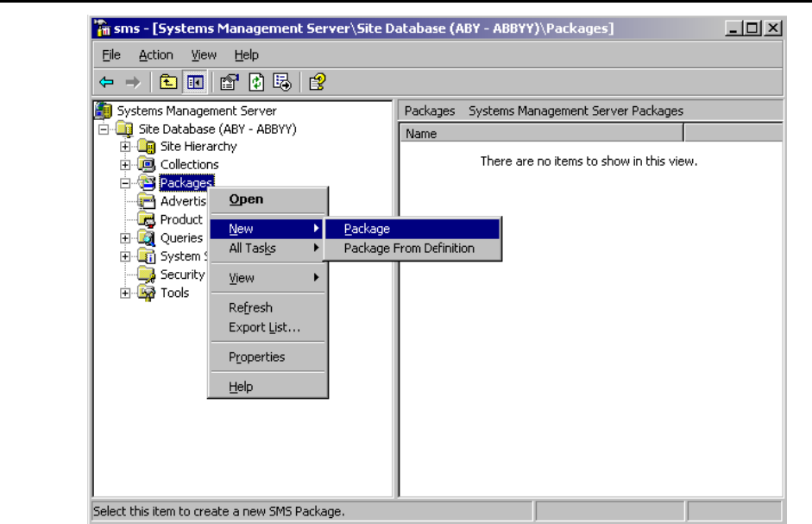Viewport: 812px width, 524px height.
Task: Maximize the sms console window
Action: pos(752,28)
